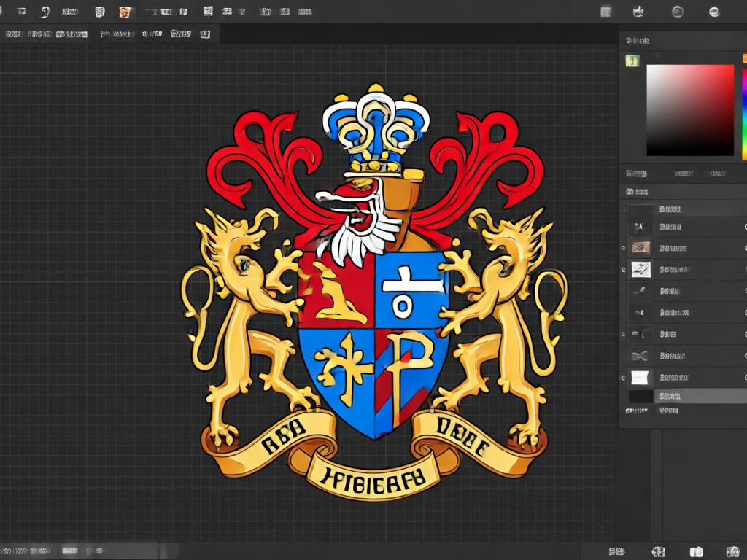Click the black thumbnail of the highlighted layer
Screen dimensions: 747x560
click(x=640, y=396)
